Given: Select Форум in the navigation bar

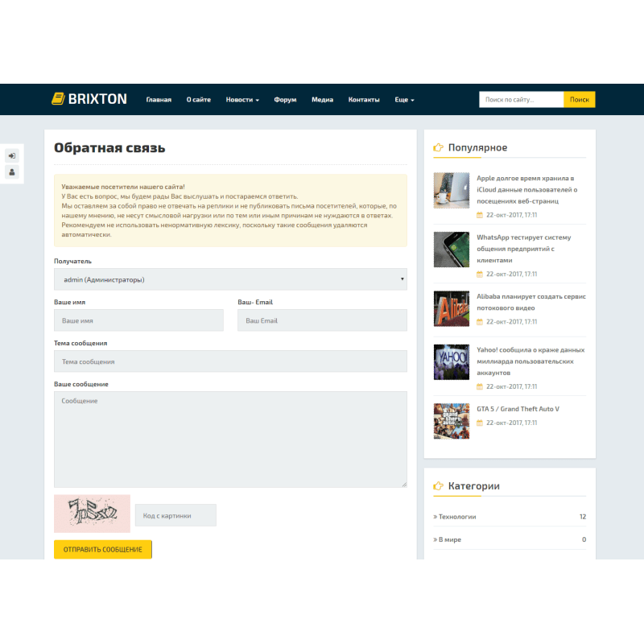Looking at the screenshot, I should (x=284, y=100).
